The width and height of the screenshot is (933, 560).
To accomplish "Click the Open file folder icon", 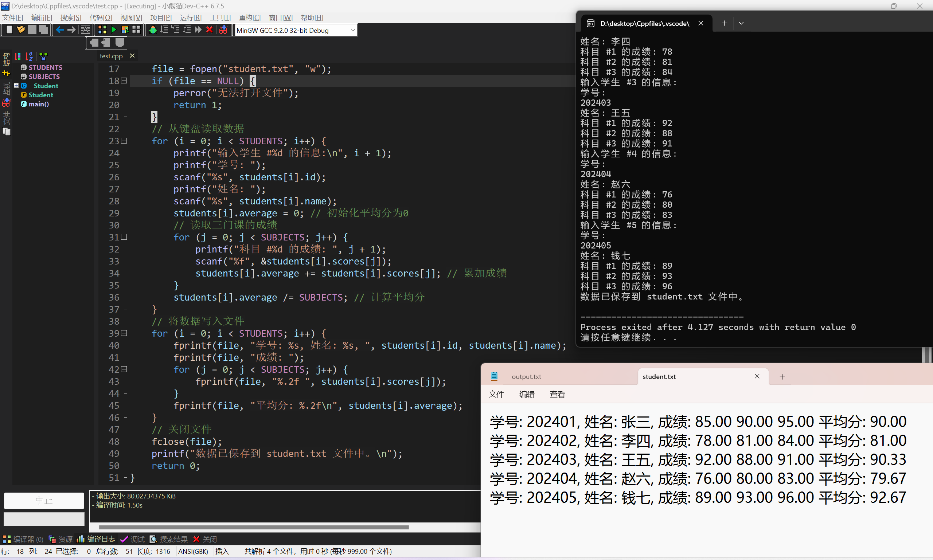I will point(21,30).
